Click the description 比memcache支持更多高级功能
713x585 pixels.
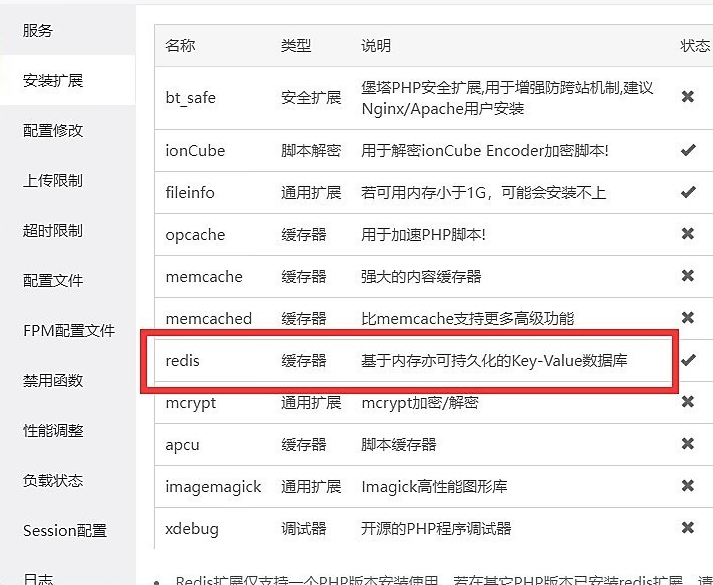pos(467,318)
